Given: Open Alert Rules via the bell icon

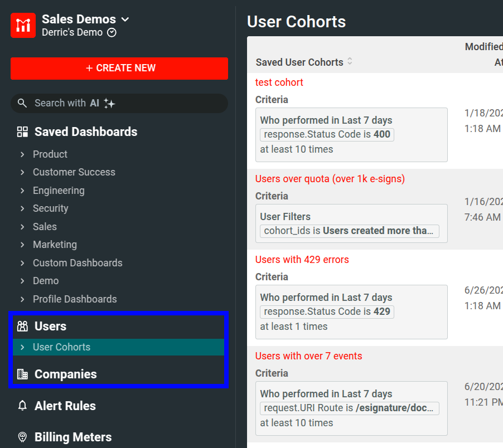Looking at the screenshot, I should pos(22,406).
